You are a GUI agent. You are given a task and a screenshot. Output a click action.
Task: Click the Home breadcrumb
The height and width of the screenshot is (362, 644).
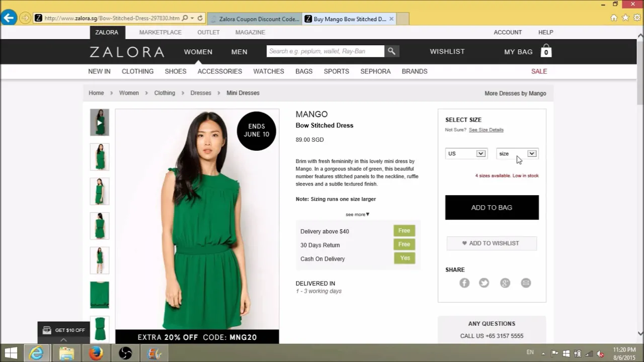(x=96, y=93)
